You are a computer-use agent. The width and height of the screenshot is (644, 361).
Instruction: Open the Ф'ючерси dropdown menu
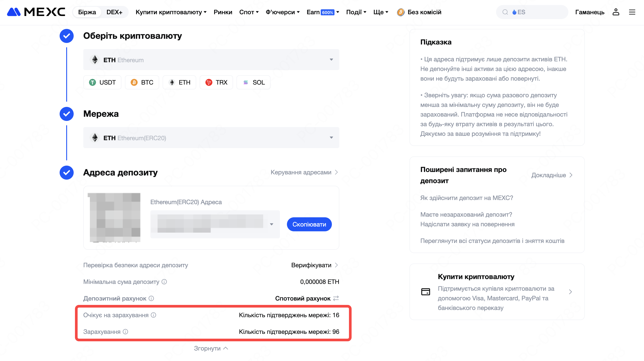pyautogui.click(x=283, y=12)
